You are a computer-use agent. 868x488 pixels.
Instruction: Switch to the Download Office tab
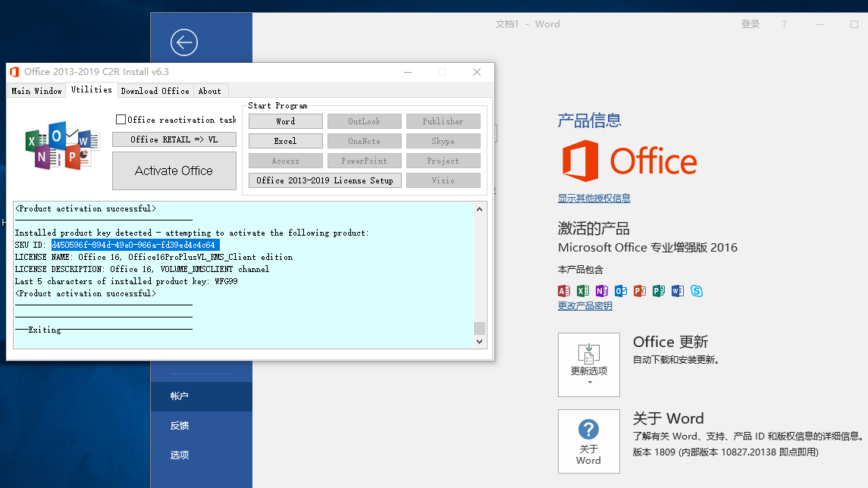[155, 91]
